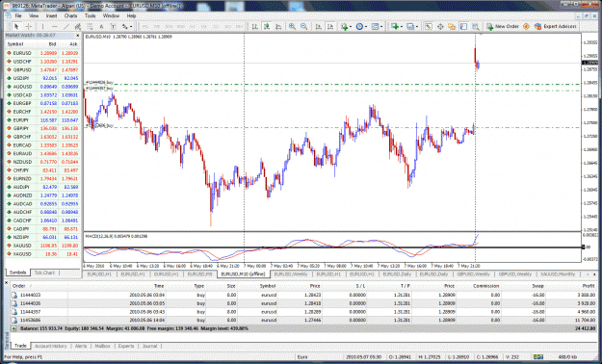Switch to Account History tab
Image resolution: width=602 pixels, height=364 pixels.
coord(51,346)
